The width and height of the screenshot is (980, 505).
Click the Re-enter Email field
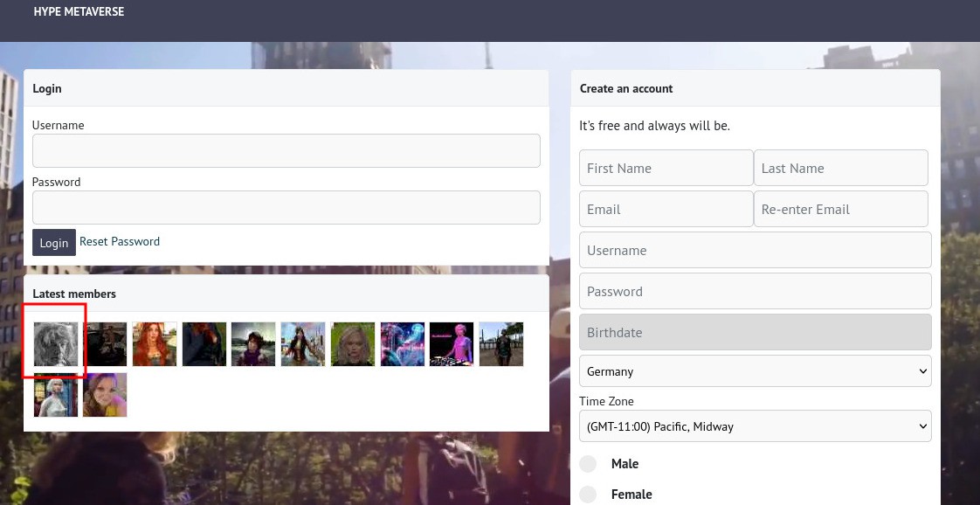coord(840,210)
